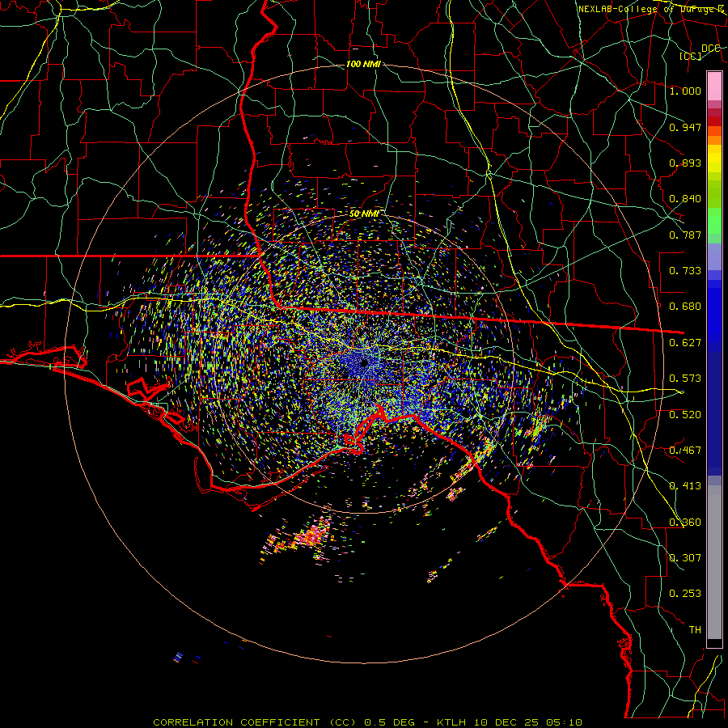Click the 0.360 legend value

pos(685,523)
